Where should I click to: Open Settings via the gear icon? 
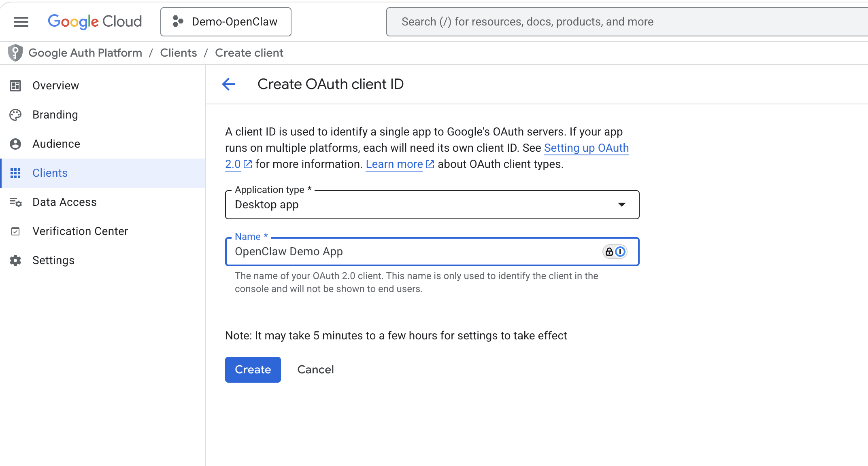tap(15, 261)
